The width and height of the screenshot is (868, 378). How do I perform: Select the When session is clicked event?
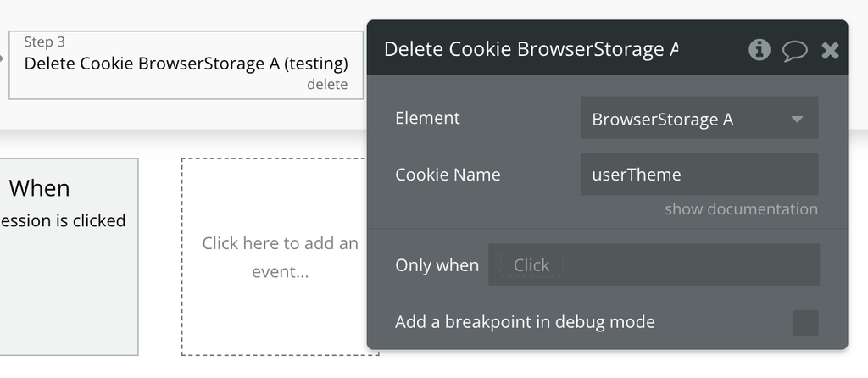(x=69, y=257)
